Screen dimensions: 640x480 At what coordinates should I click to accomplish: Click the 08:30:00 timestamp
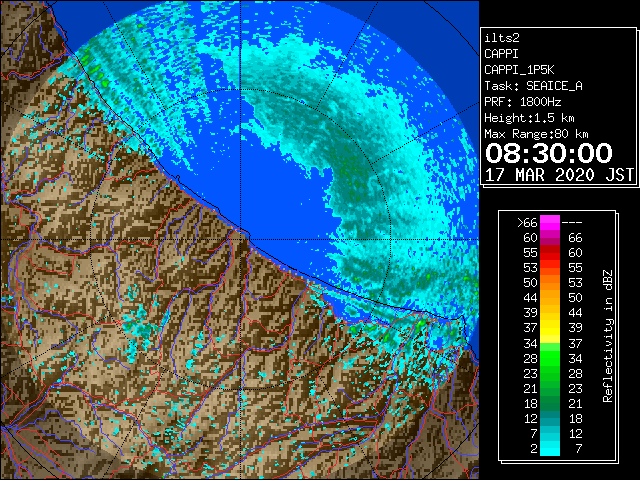pos(549,153)
